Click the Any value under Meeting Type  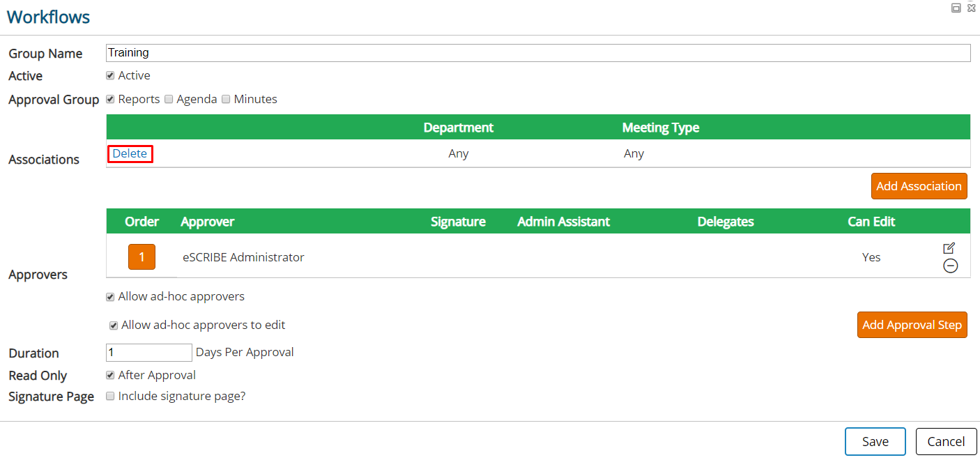click(634, 153)
